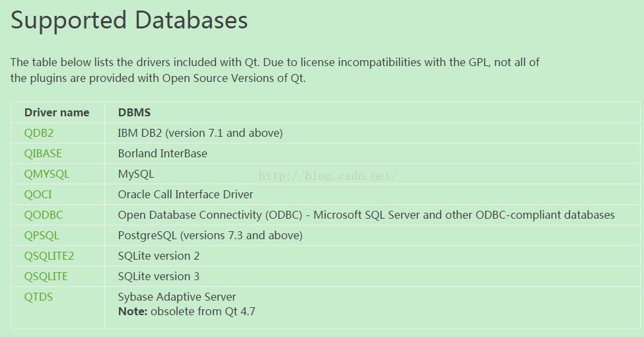Click the Supported Databases heading
The image size is (644, 337).
[129, 20]
